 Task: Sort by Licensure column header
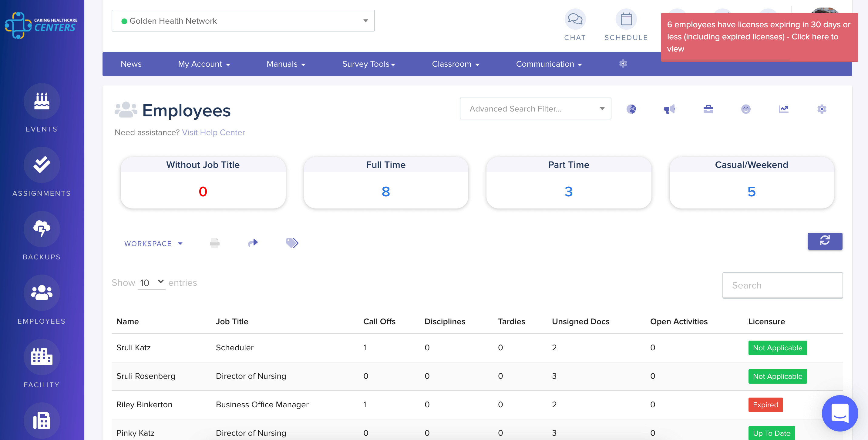coord(767,322)
